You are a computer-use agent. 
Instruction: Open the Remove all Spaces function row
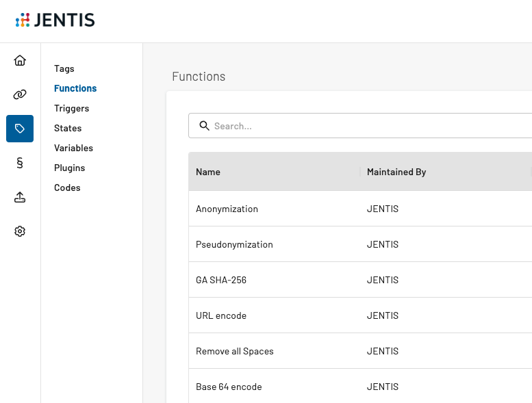(x=360, y=351)
